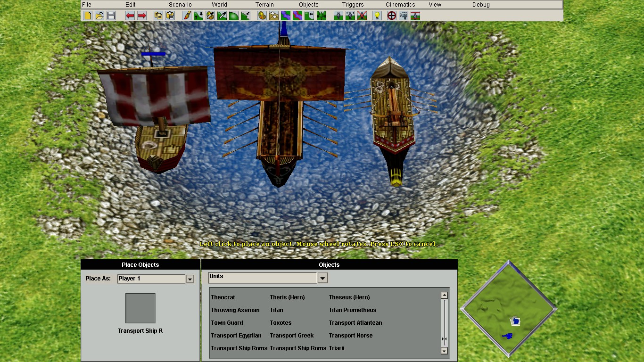Select Toxotes in the objects list
Viewport: 644px width, 362px height.
281,323
